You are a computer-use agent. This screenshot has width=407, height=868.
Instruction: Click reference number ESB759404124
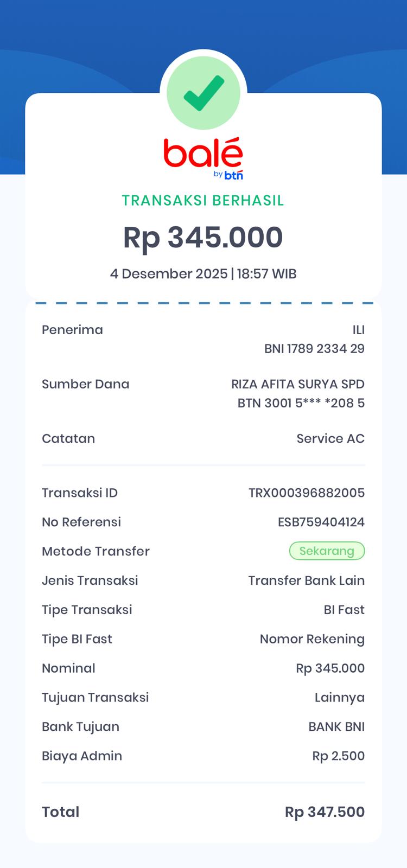[x=321, y=522]
